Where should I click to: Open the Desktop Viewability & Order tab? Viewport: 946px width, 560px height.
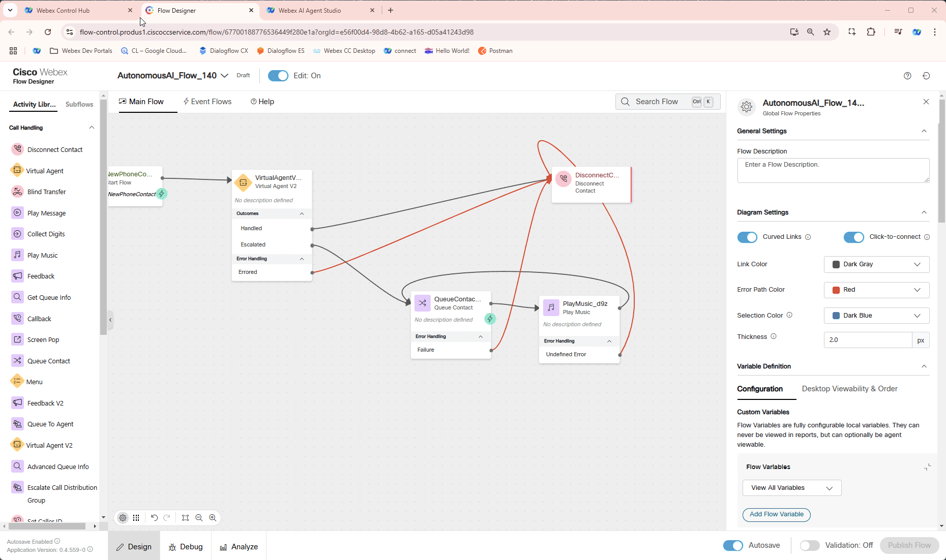tap(849, 389)
